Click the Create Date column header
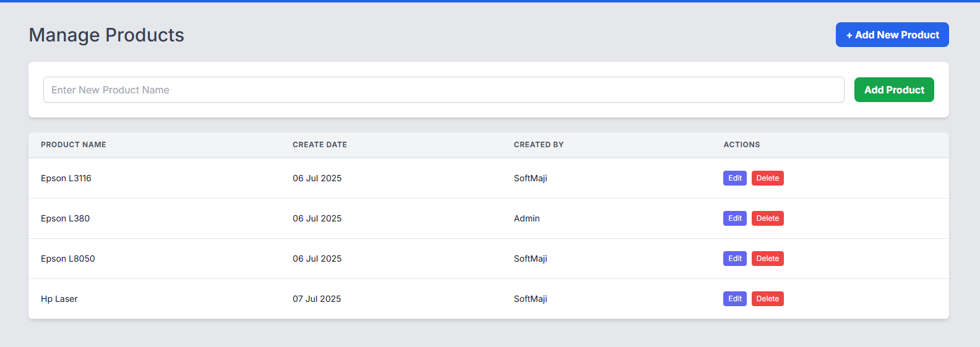Screen dimensions: 980x347 point(319,145)
